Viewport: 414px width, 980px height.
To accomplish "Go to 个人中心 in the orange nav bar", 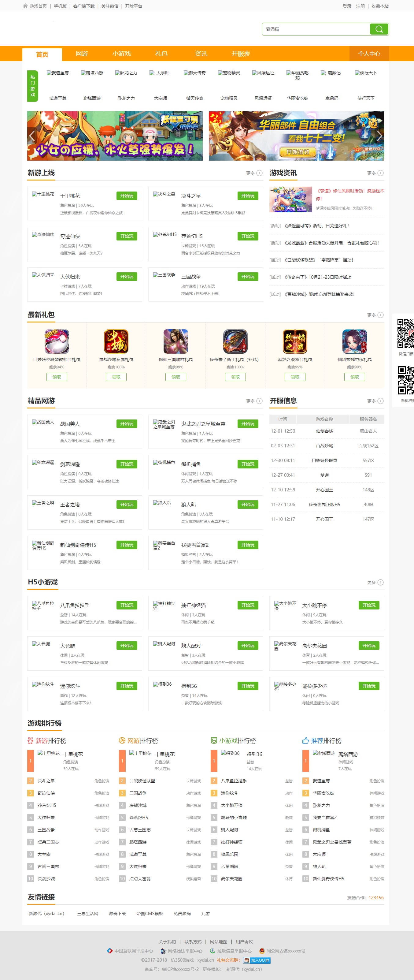I will [369, 54].
